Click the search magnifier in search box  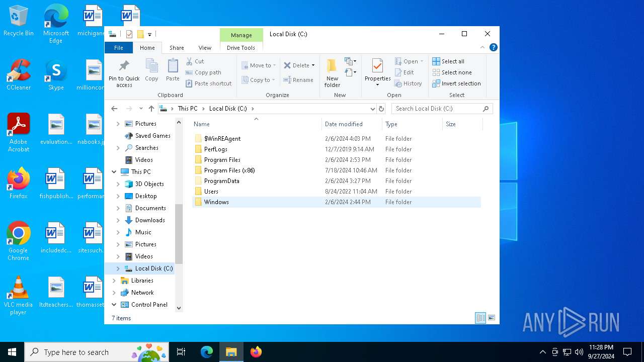tap(486, 109)
